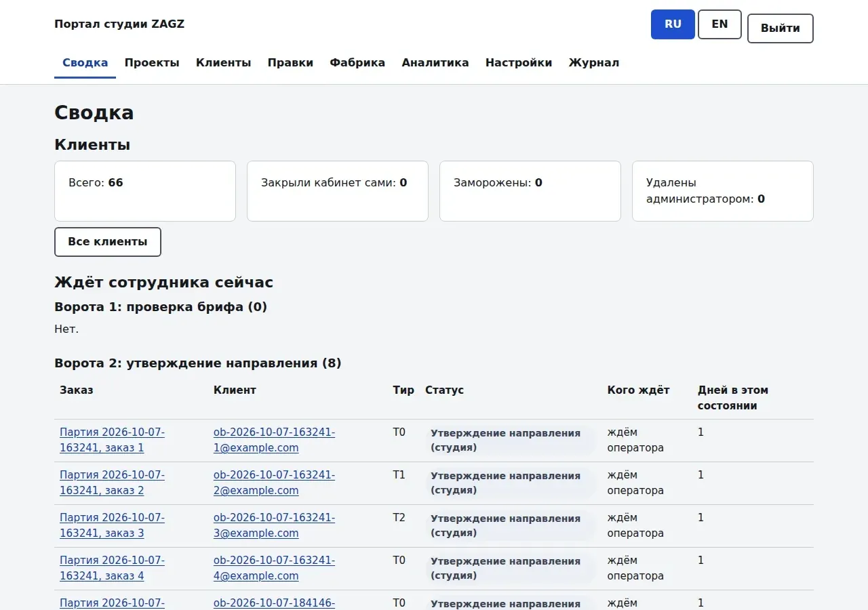Screen dimensions: 868x610
Task: Open client ob-2026-10-07-163241-1@example.com
Action: [274, 440]
